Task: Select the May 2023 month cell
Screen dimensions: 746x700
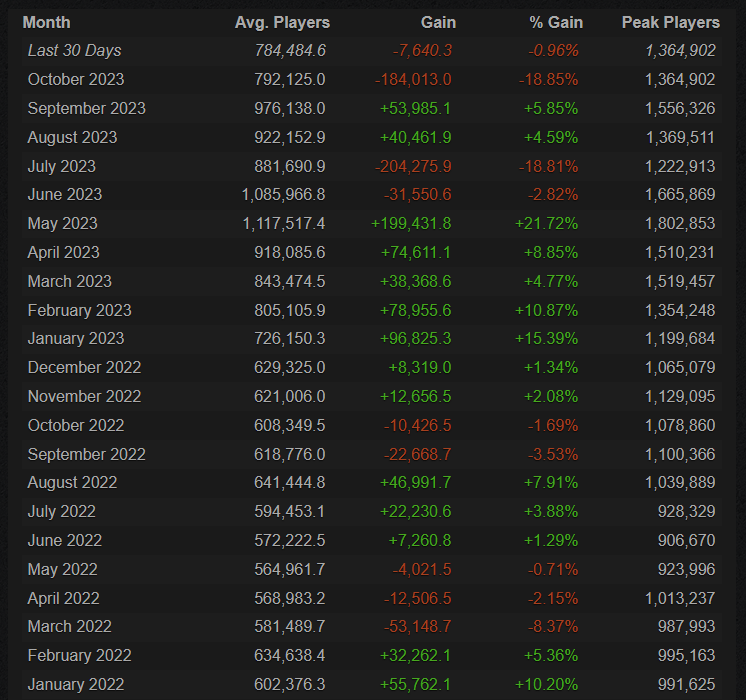Action: (62, 224)
